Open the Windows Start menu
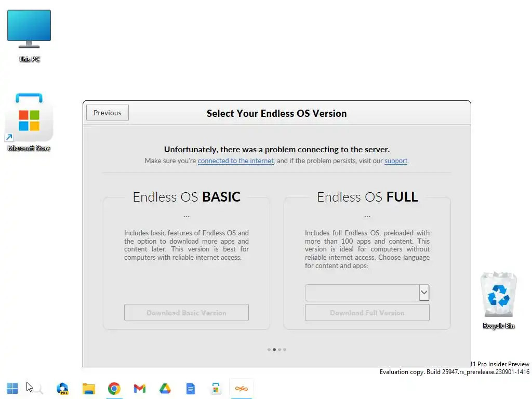Screen dimensions: 532x399 12,389
